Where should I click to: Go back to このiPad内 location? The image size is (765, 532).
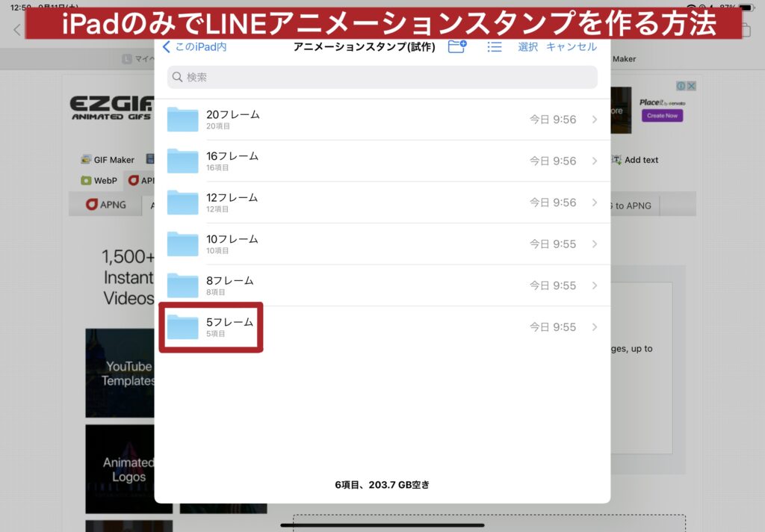195,47
